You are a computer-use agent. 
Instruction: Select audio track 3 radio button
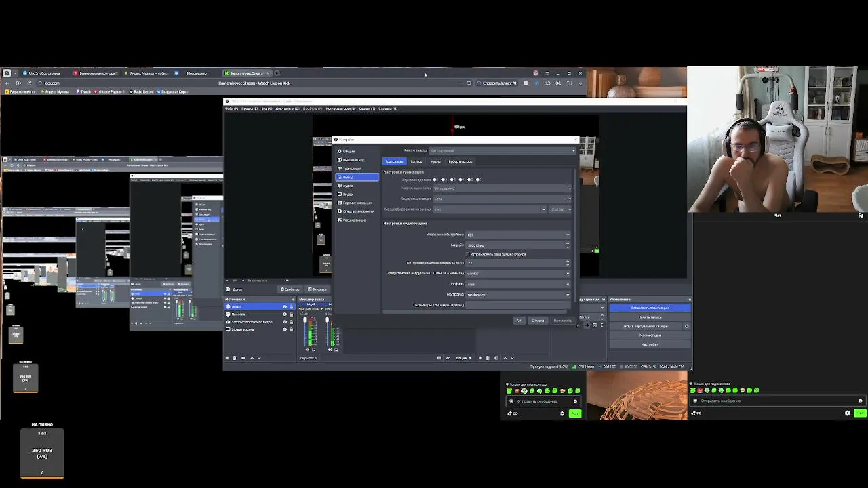(453, 180)
